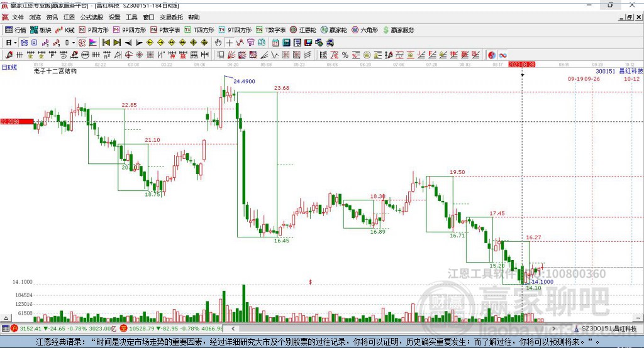Screen dimensions: 644x348
Task: Click the 10528.79 index value
Action: (142, 329)
